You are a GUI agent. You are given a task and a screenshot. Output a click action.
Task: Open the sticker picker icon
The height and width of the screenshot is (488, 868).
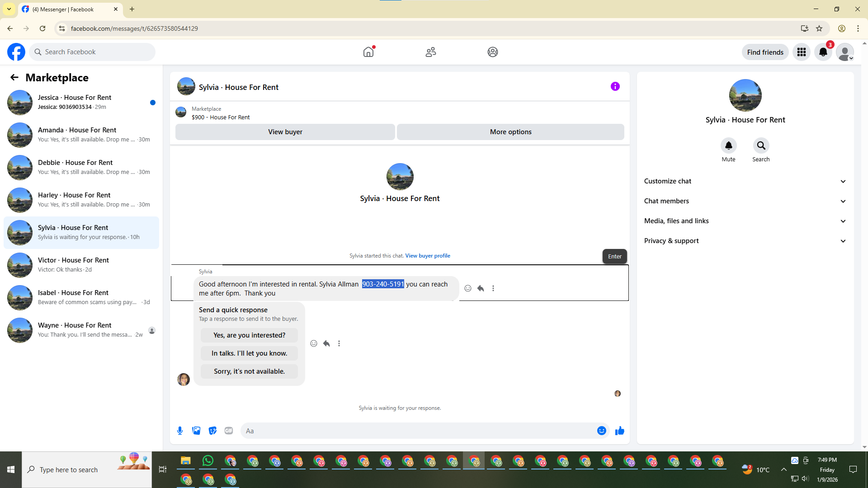(x=212, y=431)
